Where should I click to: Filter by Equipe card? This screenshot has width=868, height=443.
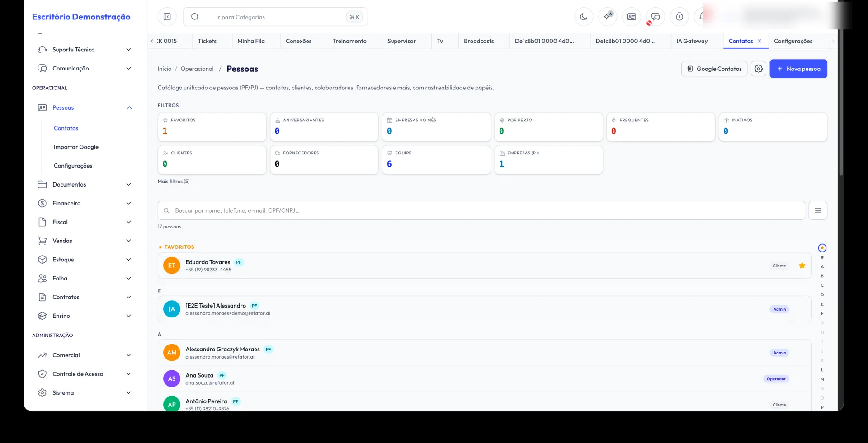tap(436, 160)
